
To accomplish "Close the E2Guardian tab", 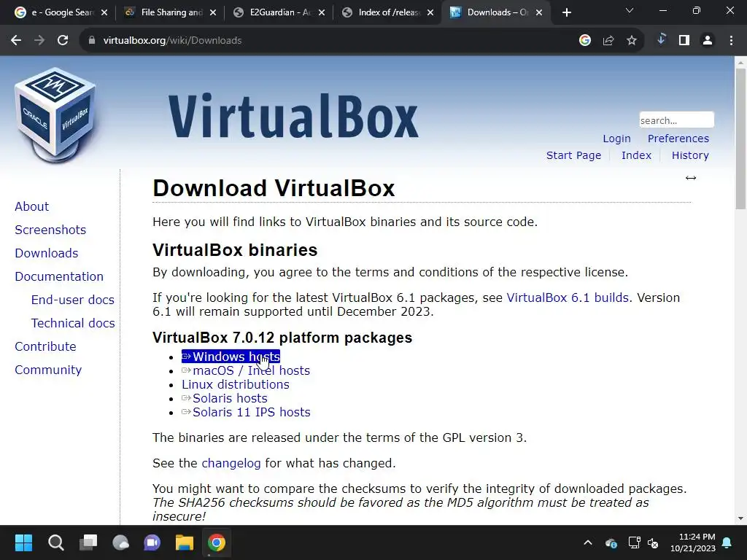I will 322,12.
